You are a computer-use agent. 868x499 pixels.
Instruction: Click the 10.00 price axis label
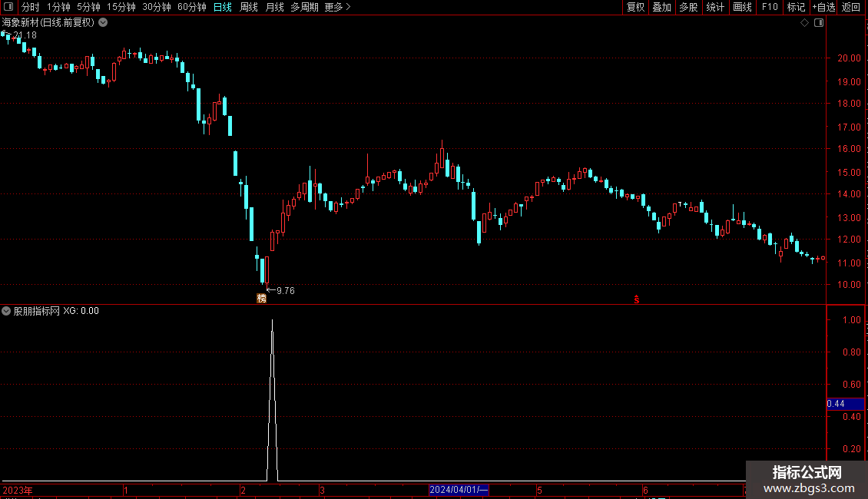849,284
